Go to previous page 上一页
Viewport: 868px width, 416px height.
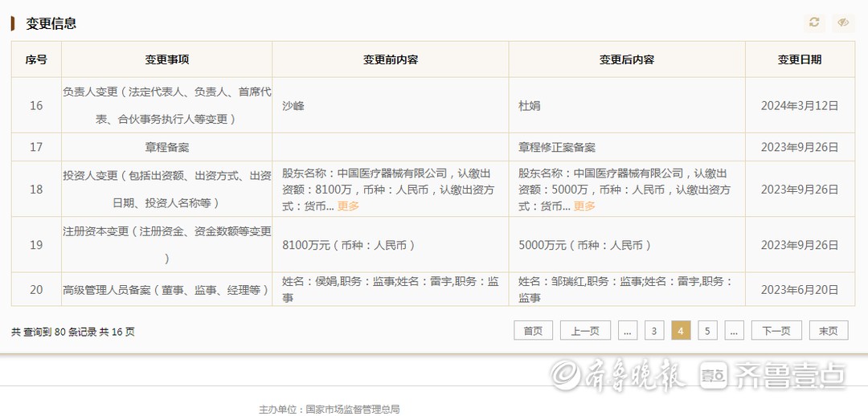585,331
